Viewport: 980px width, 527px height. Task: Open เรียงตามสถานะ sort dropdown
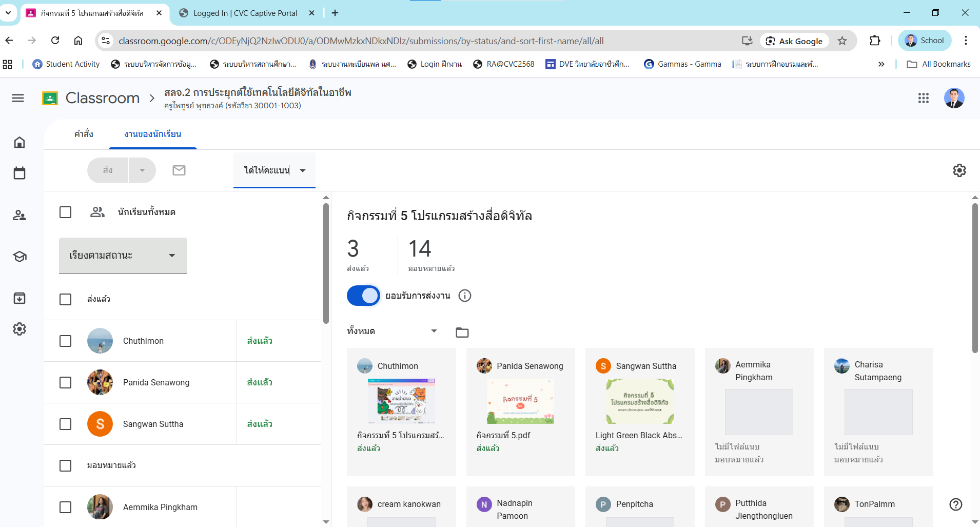pyautogui.click(x=123, y=256)
